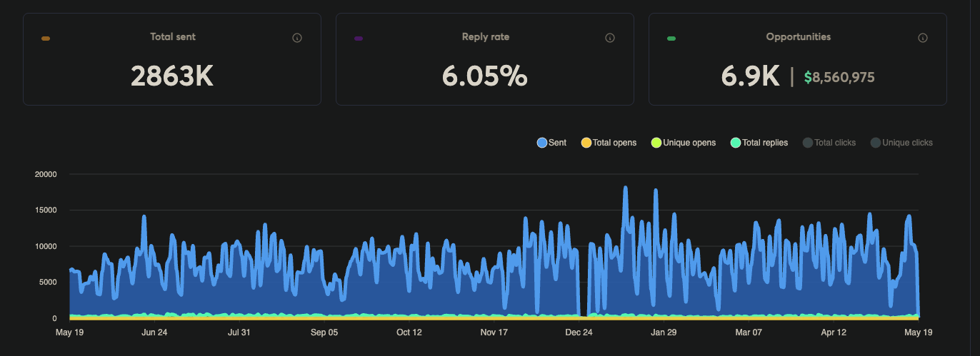Viewport: 980px width, 356px height.
Task: Enable the Total clicks legend series
Action: coord(829,143)
